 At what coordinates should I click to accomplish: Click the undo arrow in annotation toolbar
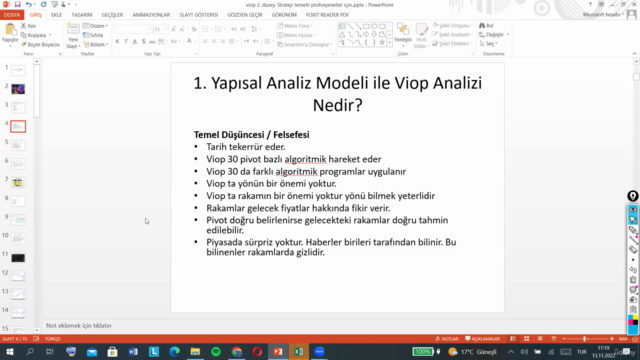pyautogui.click(x=633, y=269)
